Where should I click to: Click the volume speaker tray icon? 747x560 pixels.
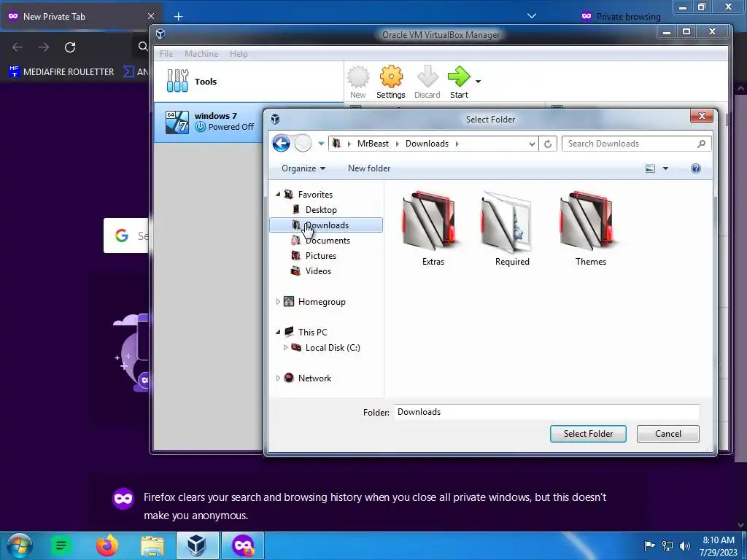[684, 546]
